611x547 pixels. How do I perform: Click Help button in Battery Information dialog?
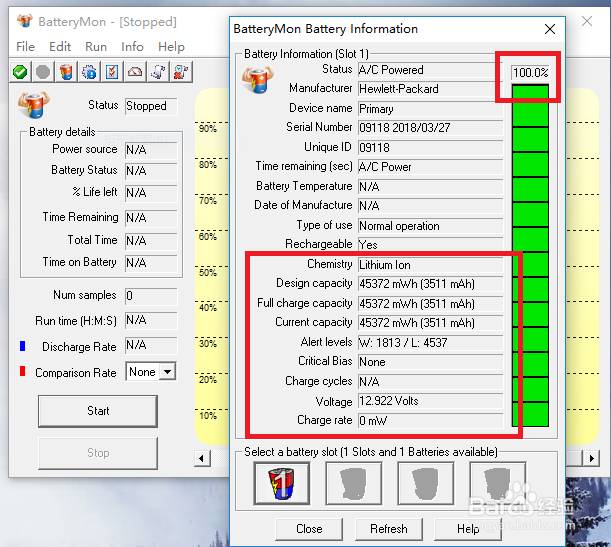pyautogui.click(x=468, y=529)
